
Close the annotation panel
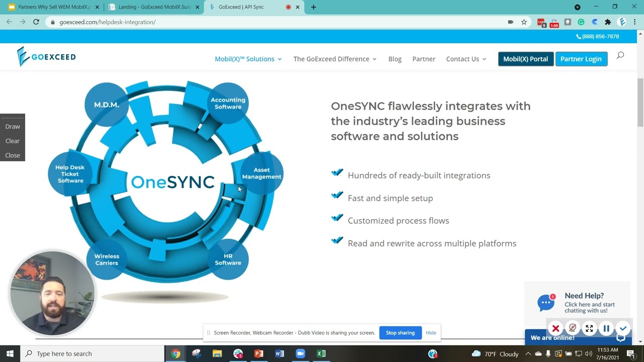[13, 155]
